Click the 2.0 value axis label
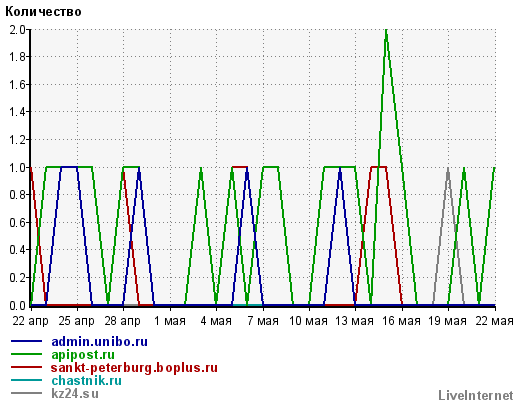This screenshot has height=405, width=520. (x=17, y=30)
